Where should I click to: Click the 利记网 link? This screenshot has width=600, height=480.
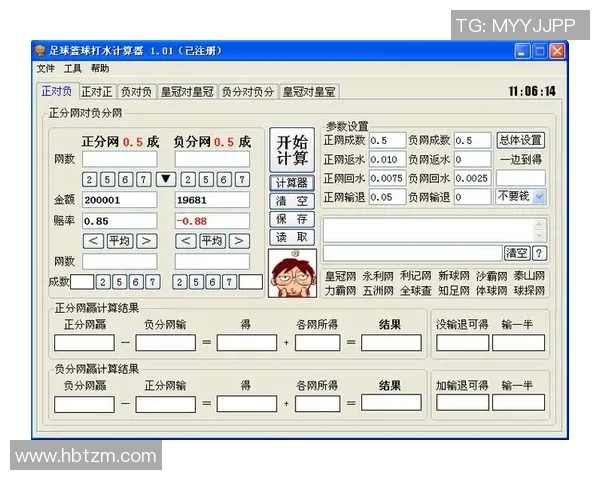(416, 276)
